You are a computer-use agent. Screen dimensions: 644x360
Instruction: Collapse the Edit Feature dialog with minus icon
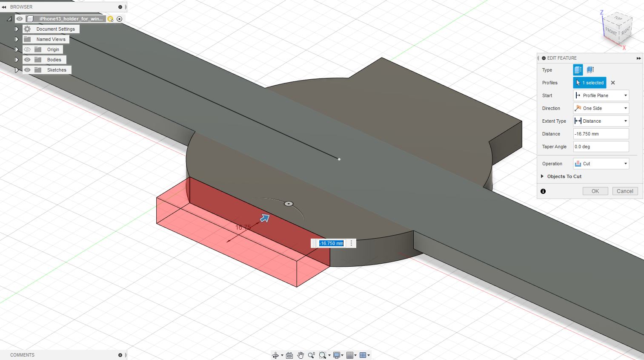click(x=544, y=58)
